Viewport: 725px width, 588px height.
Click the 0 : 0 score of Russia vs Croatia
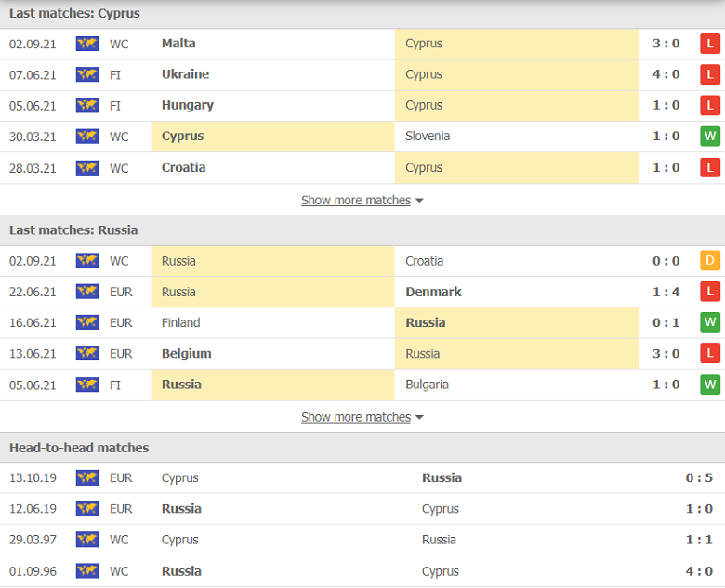pyautogui.click(x=666, y=261)
